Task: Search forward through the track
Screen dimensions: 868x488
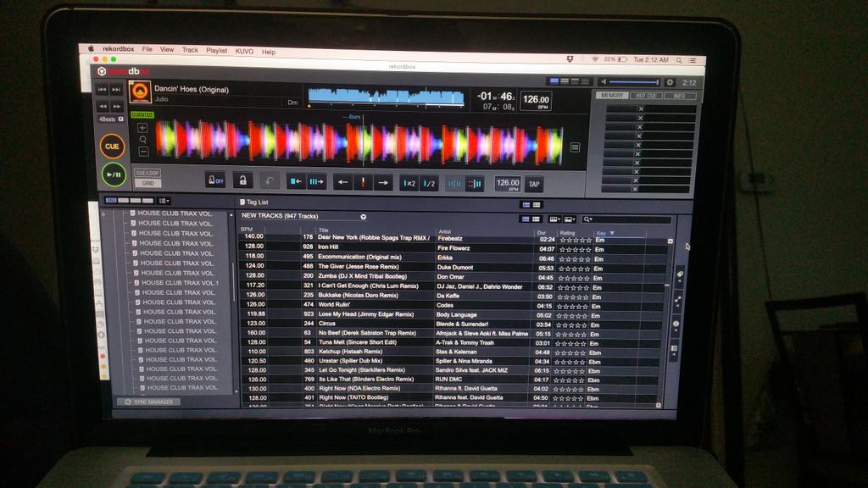Action: click(117, 106)
